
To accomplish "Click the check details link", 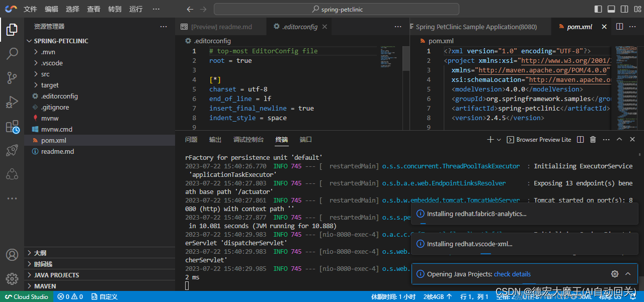I will tap(512, 274).
